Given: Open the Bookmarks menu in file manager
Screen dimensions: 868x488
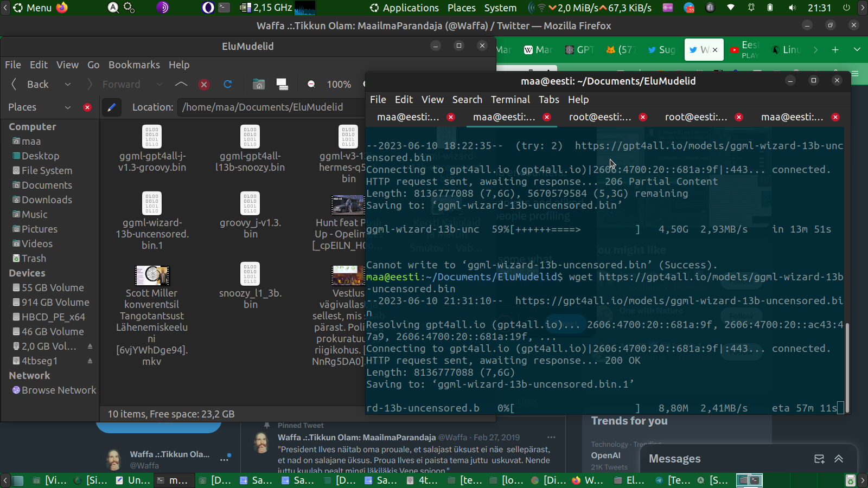Looking at the screenshot, I should click(134, 65).
